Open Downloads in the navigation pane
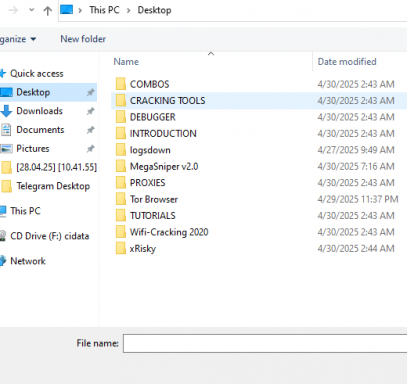The width and height of the screenshot is (407, 384). (39, 111)
